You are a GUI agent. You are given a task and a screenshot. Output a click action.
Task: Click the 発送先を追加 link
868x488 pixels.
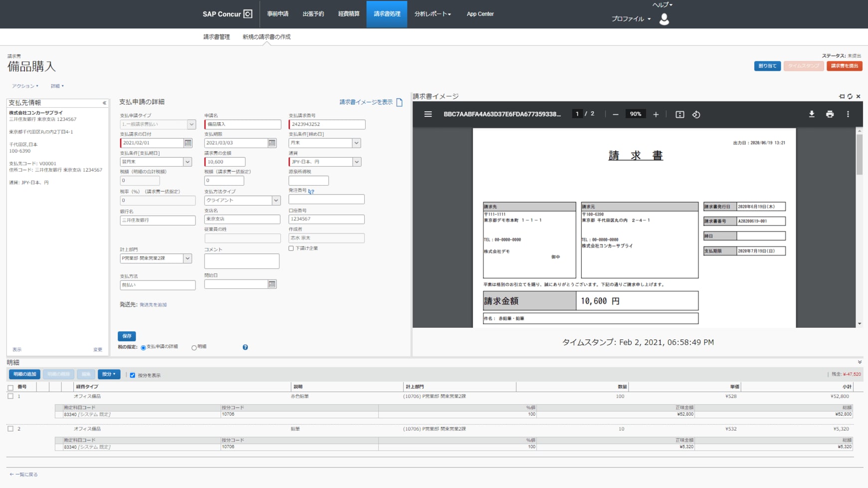(x=153, y=305)
